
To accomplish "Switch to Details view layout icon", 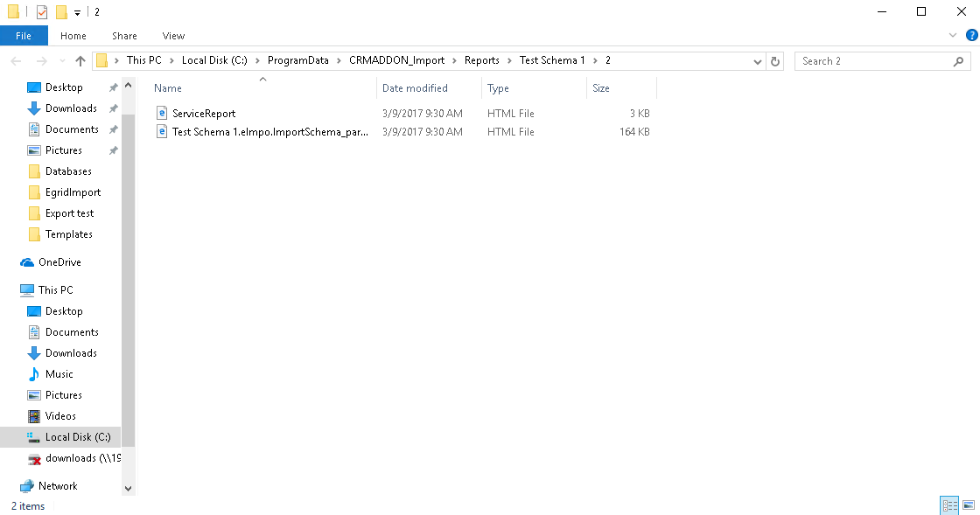I will tap(949, 505).
